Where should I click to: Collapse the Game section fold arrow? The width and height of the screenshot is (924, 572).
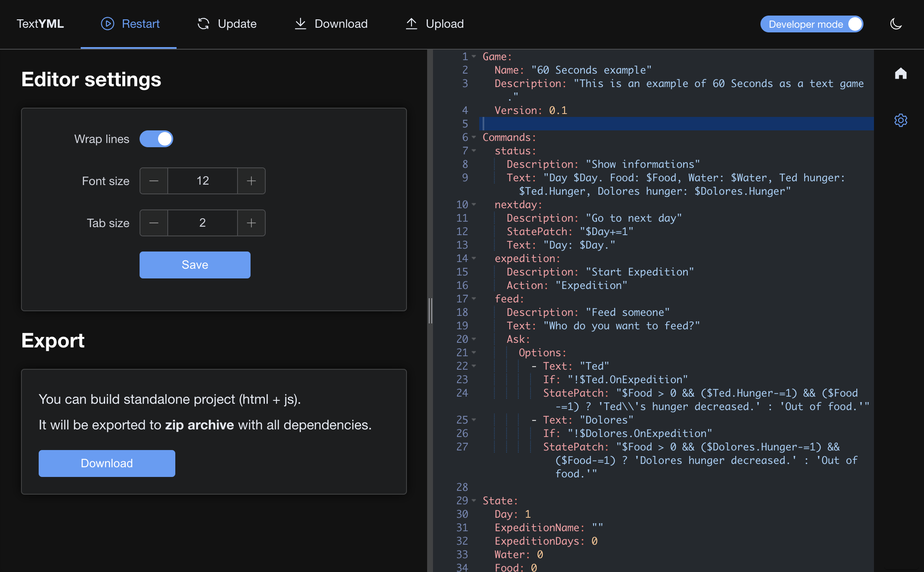[474, 56]
